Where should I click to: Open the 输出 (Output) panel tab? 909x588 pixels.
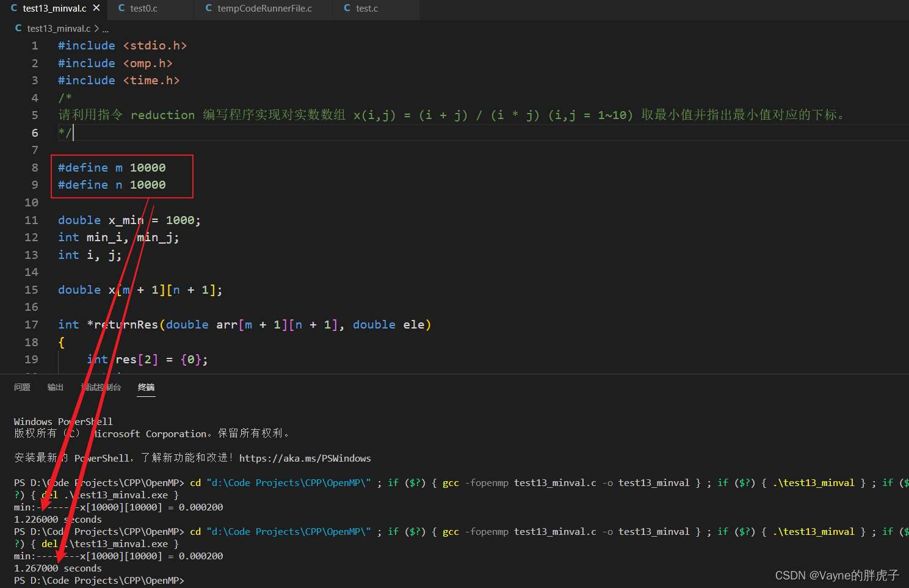tap(56, 387)
